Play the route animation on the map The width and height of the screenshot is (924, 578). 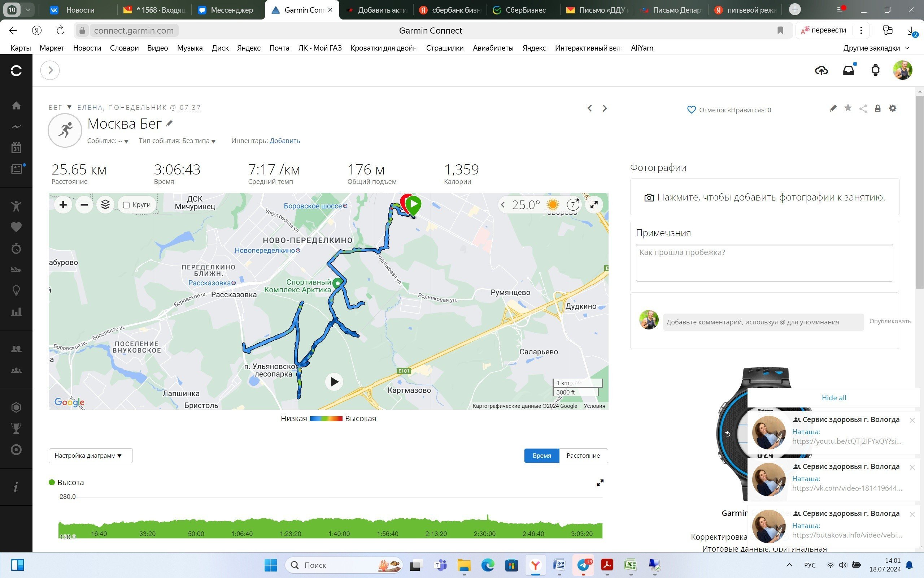pyautogui.click(x=334, y=381)
